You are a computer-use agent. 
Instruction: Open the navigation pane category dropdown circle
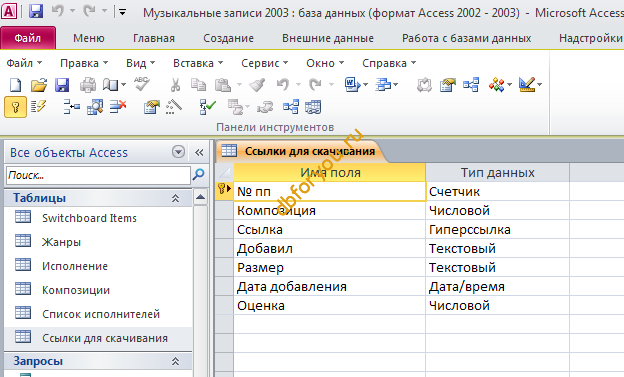[x=178, y=152]
